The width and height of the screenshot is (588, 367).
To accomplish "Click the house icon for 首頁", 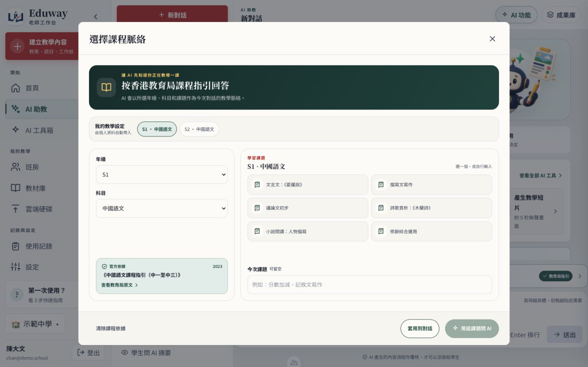I will (x=16, y=88).
